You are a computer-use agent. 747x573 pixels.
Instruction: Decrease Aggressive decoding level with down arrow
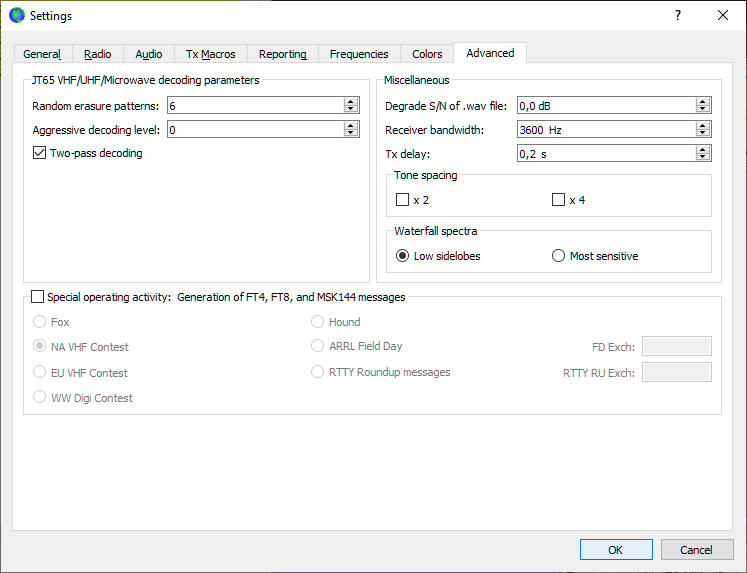(351, 133)
